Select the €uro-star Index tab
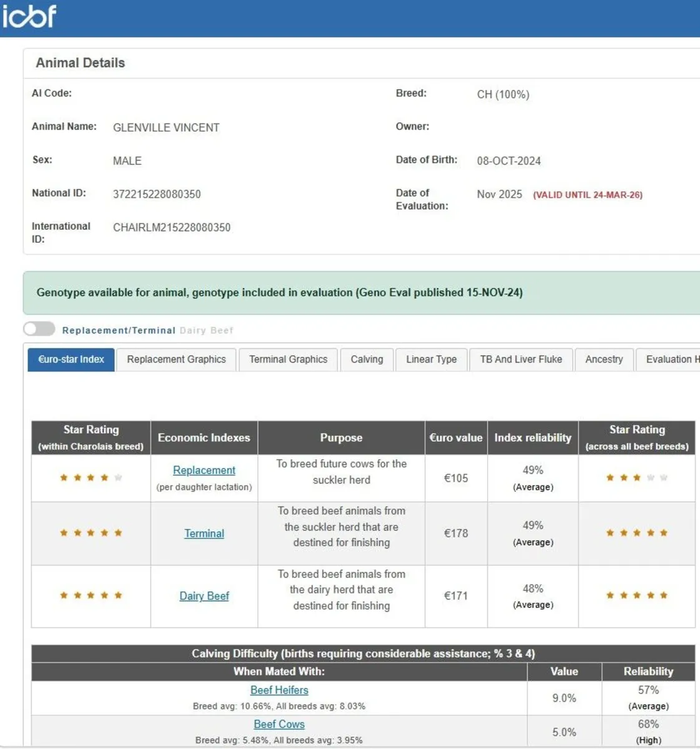 pyautogui.click(x=71, y=360)
